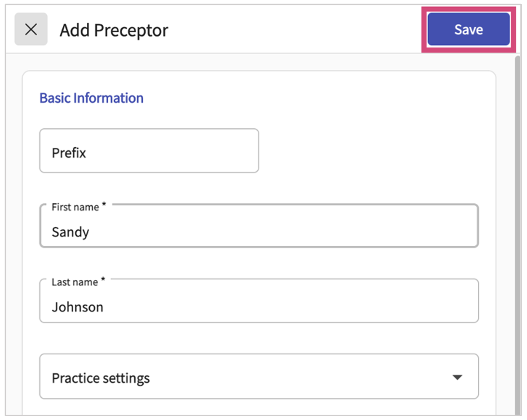
Task: Click the Add Preceptor panel title
Action: 114,30
